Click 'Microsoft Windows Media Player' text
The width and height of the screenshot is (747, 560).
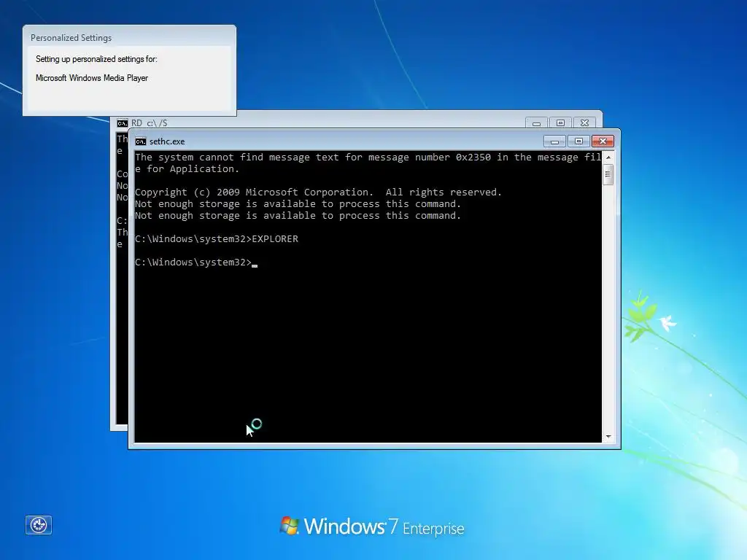point(92,77)
